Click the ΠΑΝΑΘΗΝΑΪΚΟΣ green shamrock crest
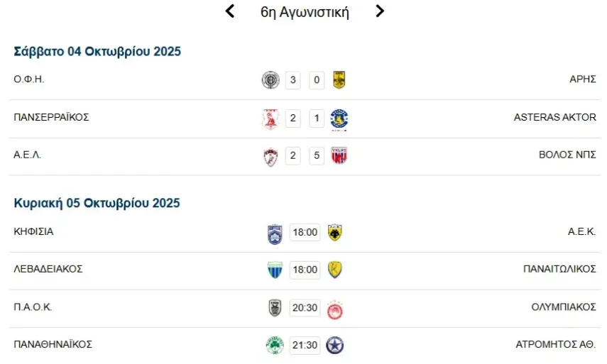 point(274,346)
